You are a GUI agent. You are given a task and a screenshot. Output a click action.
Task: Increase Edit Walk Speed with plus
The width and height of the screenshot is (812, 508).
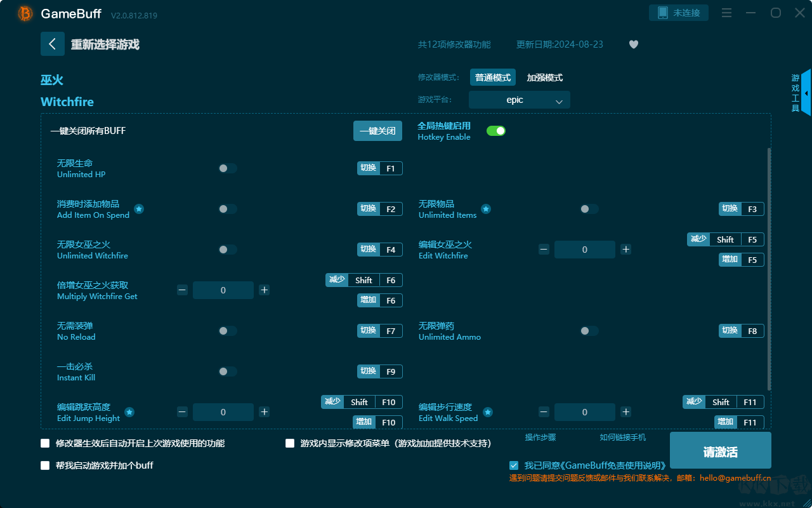tap(625, 412)
